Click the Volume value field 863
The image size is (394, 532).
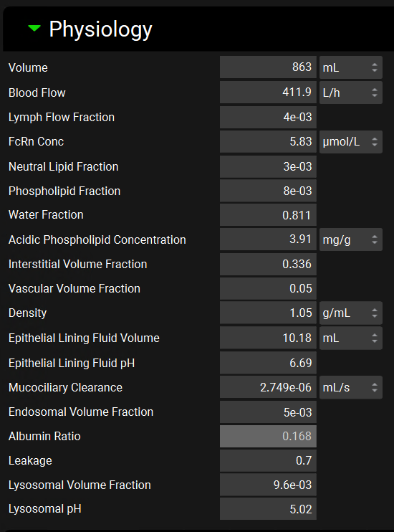click(268, 67)
